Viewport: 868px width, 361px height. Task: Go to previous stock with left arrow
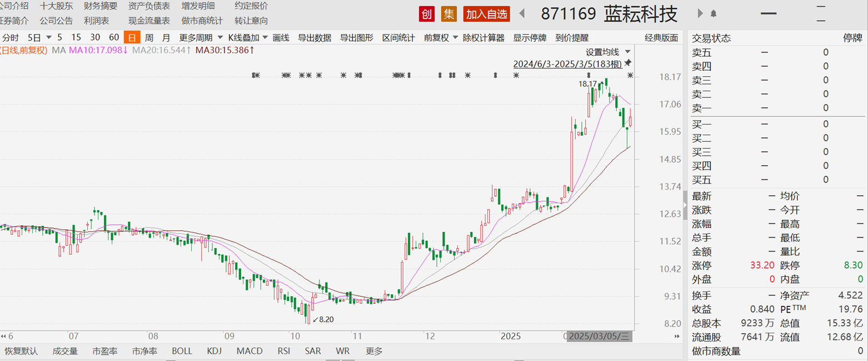522,13
